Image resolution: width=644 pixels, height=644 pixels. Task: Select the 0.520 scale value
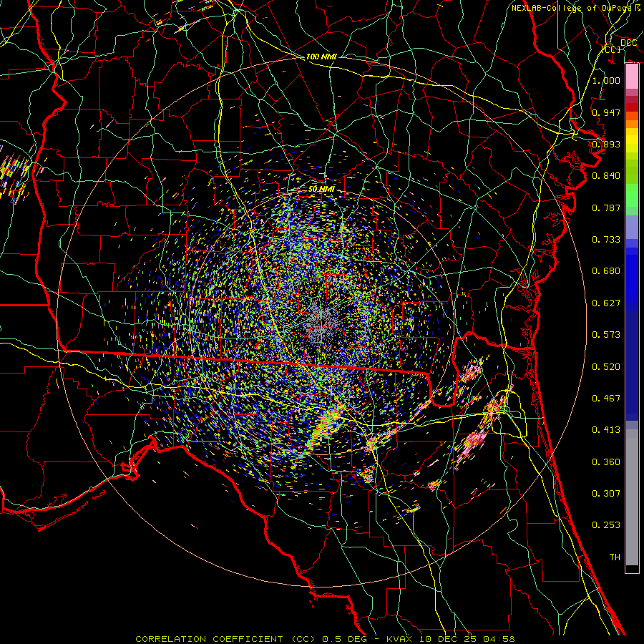pos(606,367)
